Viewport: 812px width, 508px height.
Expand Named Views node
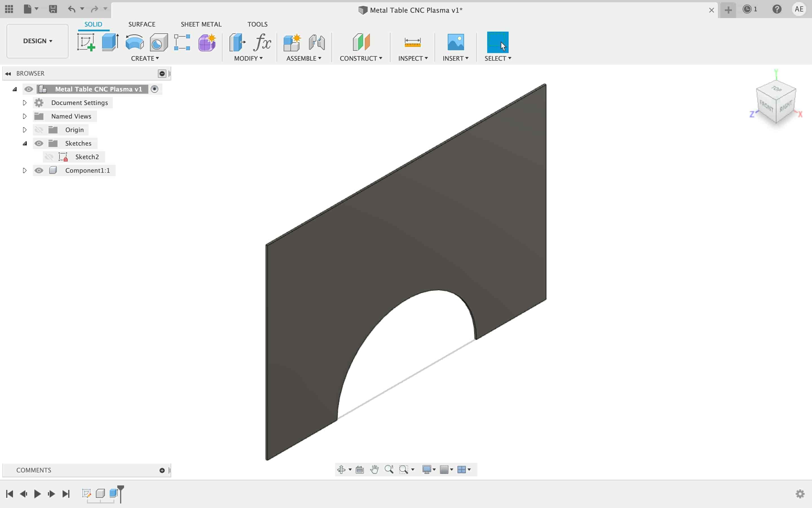[x=25, y=116]
